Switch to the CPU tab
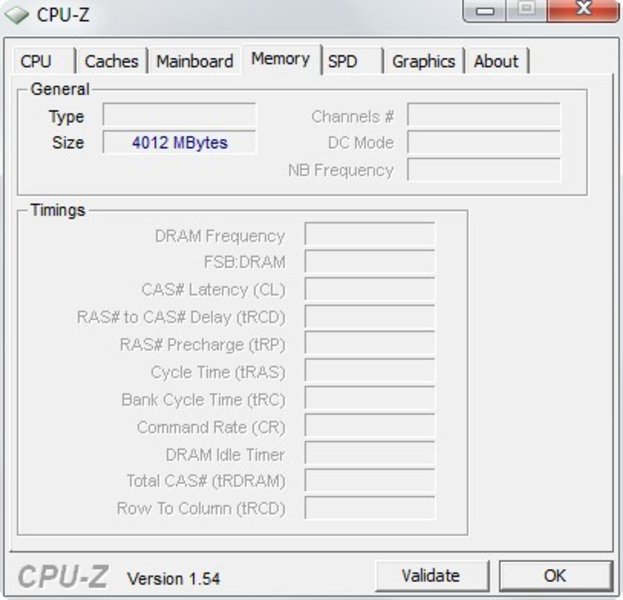 44,61
